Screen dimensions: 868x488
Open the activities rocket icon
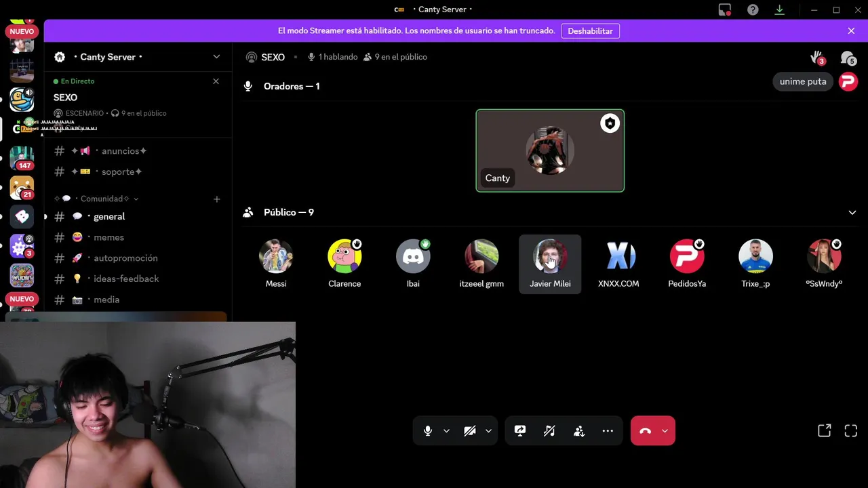pos(549,431)
